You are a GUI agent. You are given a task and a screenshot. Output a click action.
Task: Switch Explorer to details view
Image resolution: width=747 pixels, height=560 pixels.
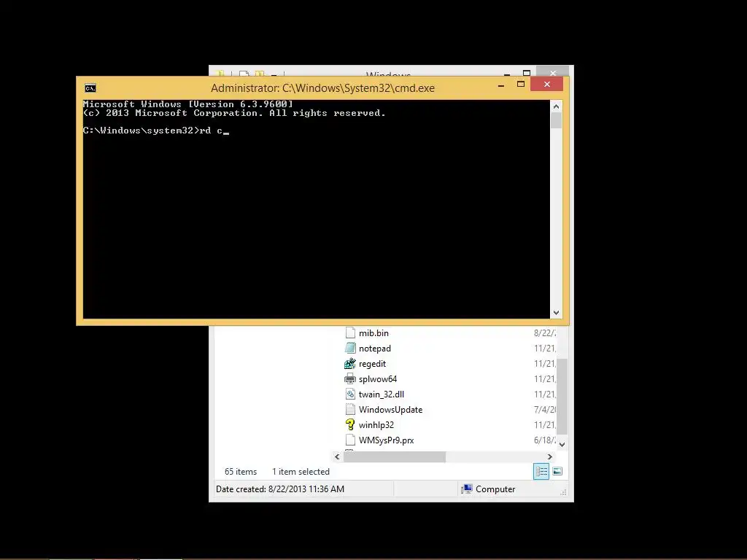point(541,472)
